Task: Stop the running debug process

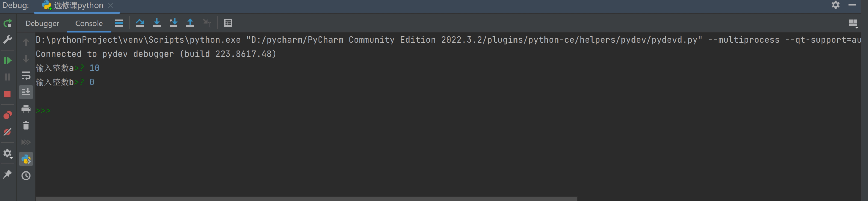Action: 7,94
